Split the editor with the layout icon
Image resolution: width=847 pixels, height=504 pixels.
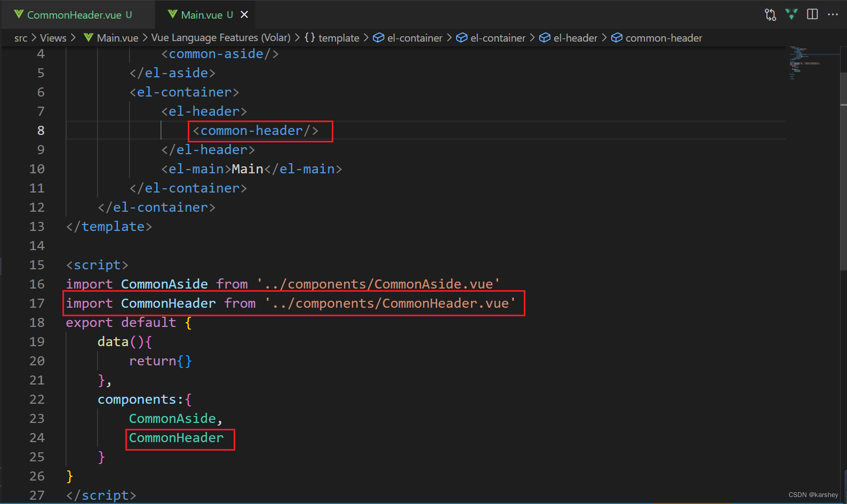pyautogui.click(x=812, y=14)
